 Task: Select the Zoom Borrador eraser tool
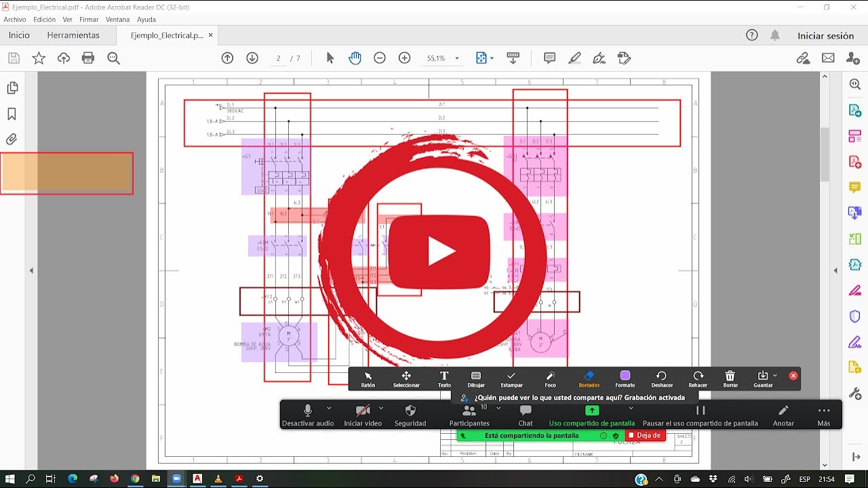pyautogui.click(x=589, y=379)
